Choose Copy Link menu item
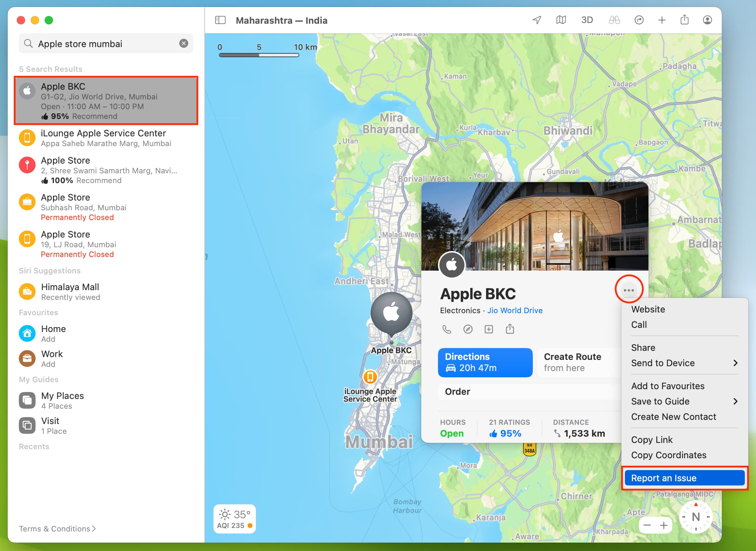Viewport: 756px width, 551px height. (685, 440)
